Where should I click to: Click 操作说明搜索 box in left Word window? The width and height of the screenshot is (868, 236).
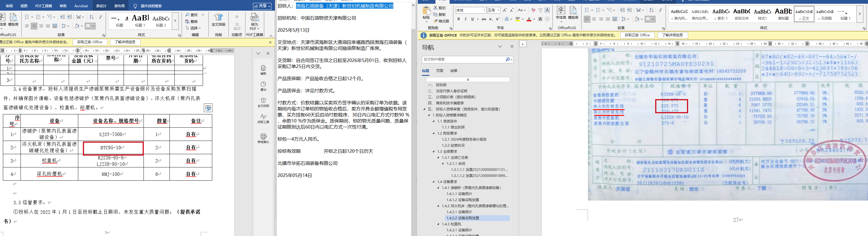[151, 6]
